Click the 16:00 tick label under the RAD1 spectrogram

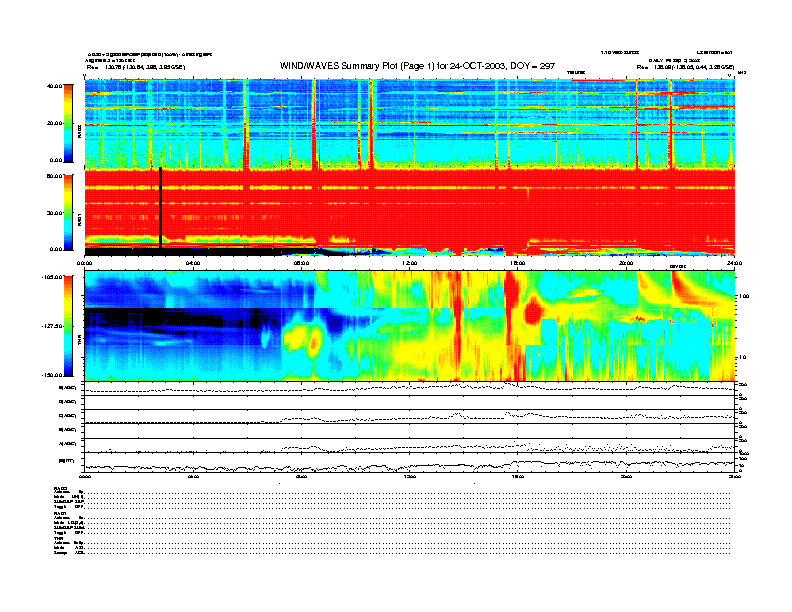pyautogui.click(x=518, y=263)
